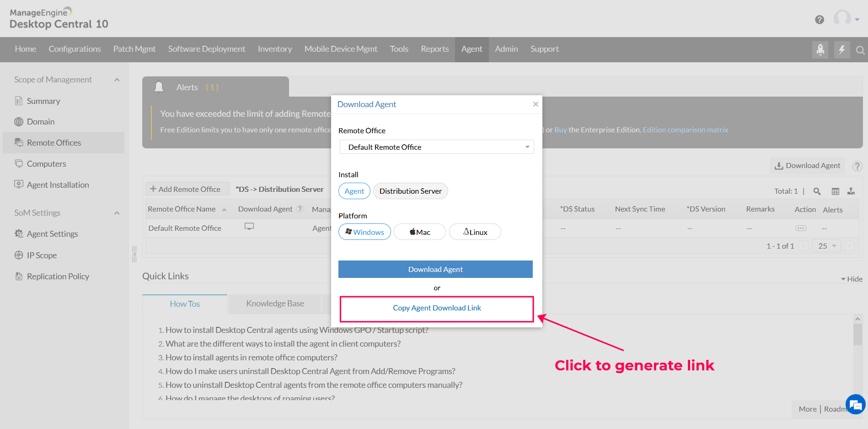
Task: Click the export table icon
Action: tap(851, 191)
